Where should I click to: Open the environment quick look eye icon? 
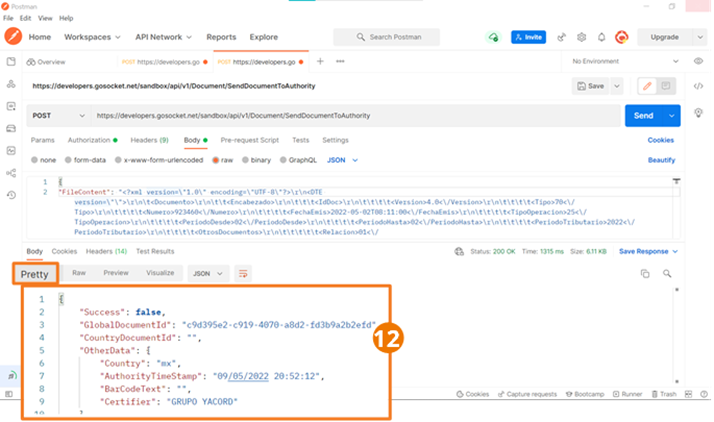pyautogui.click(x=698, y=61)
